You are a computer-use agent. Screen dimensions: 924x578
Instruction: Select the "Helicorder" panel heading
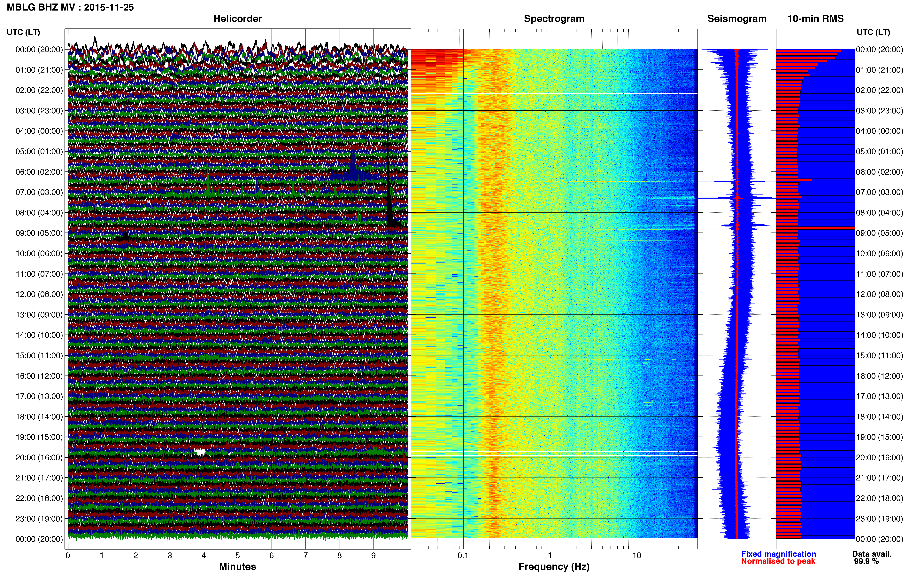click(237, 19)
